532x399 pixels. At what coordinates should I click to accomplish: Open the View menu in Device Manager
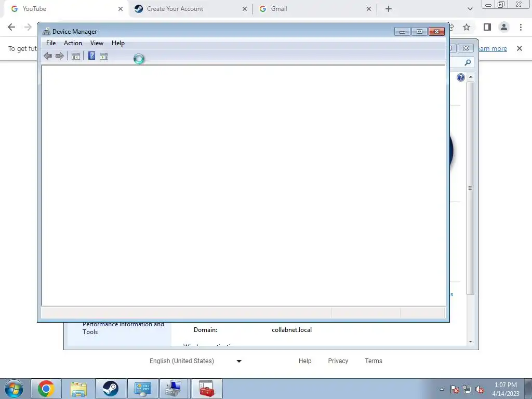tap(97, 43)
